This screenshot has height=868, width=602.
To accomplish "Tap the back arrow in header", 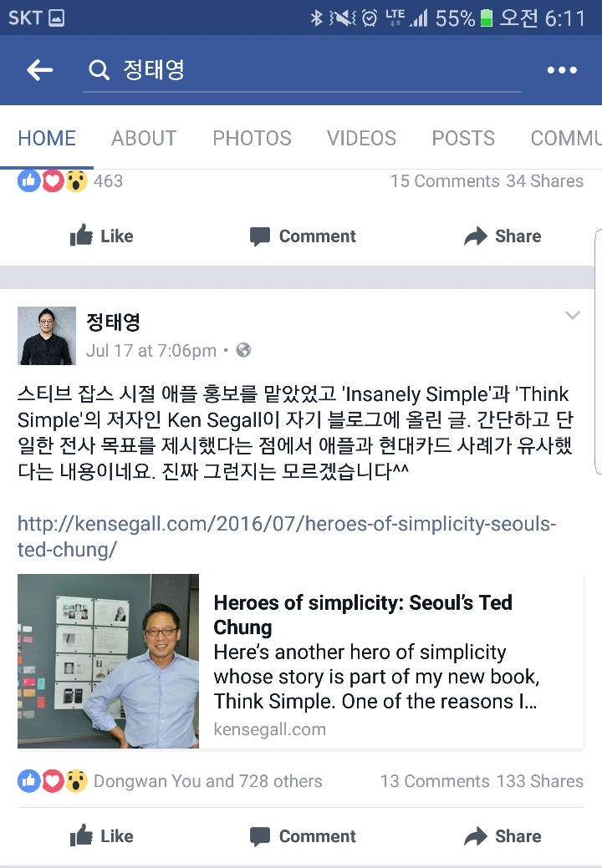I will [x=40, y=70].
